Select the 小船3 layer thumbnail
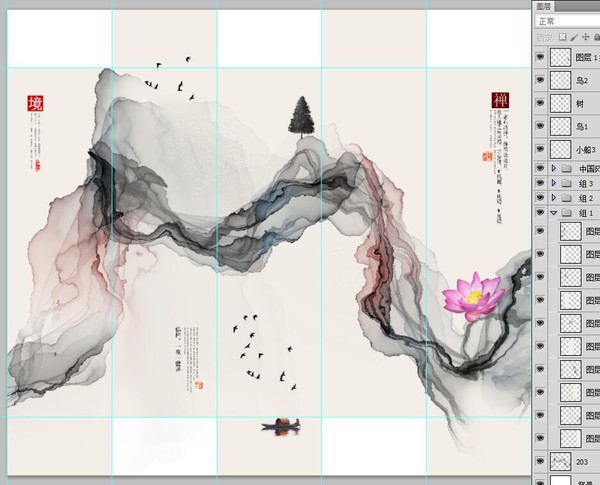This screenshot has height=485, width=600. point(561,149)
